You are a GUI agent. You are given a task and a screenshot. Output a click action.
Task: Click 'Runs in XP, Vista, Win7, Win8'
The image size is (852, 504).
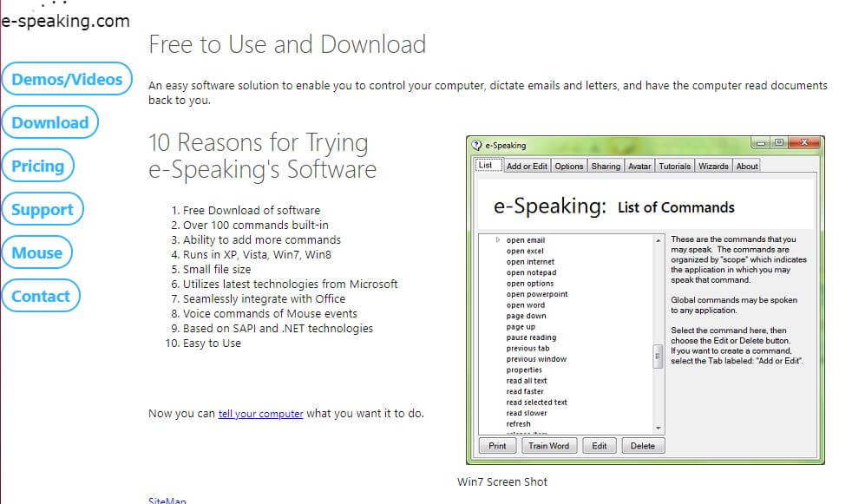257,254
